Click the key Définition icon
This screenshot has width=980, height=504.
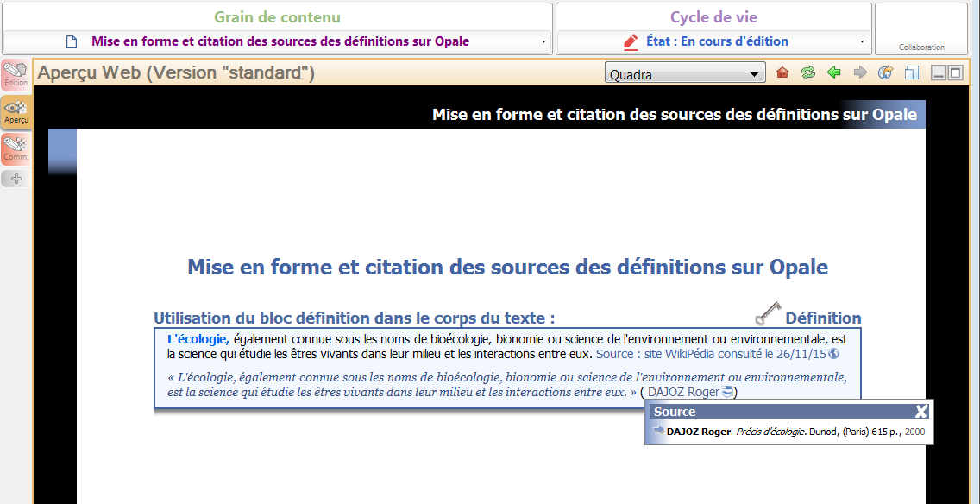pyautogui.click(x=768, y=312)
